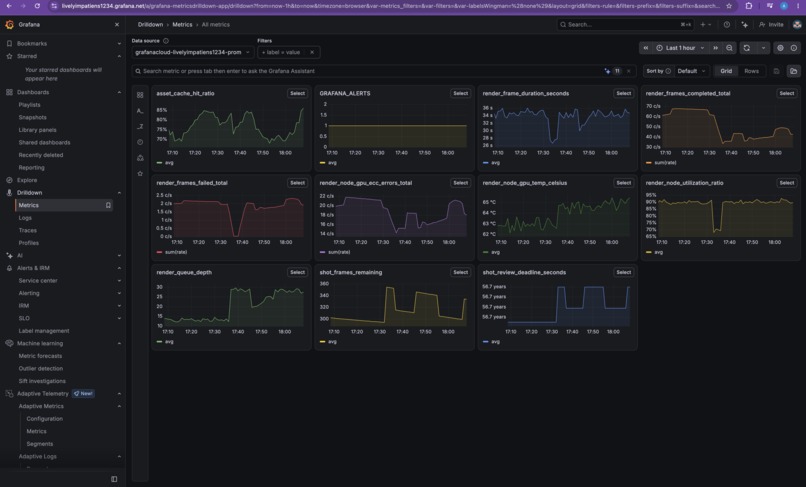Open Label management in sidebar
This screenshot has width=806, height=487.
tap(44, 331)
